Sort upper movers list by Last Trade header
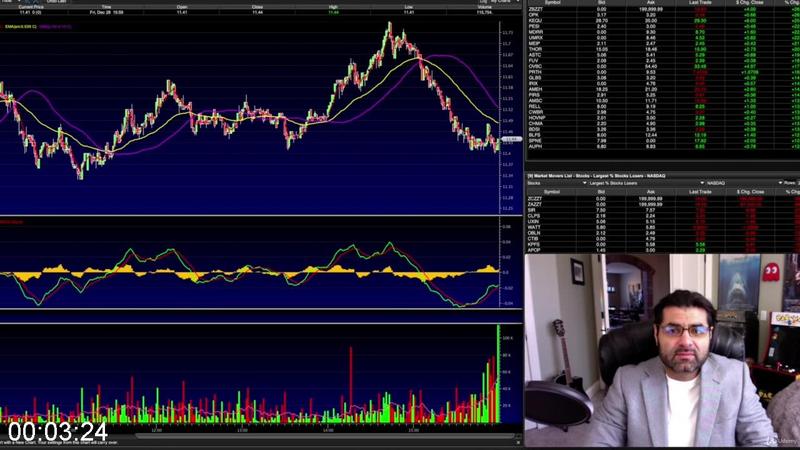Screen dimensions: 800x450 [700, 3]
